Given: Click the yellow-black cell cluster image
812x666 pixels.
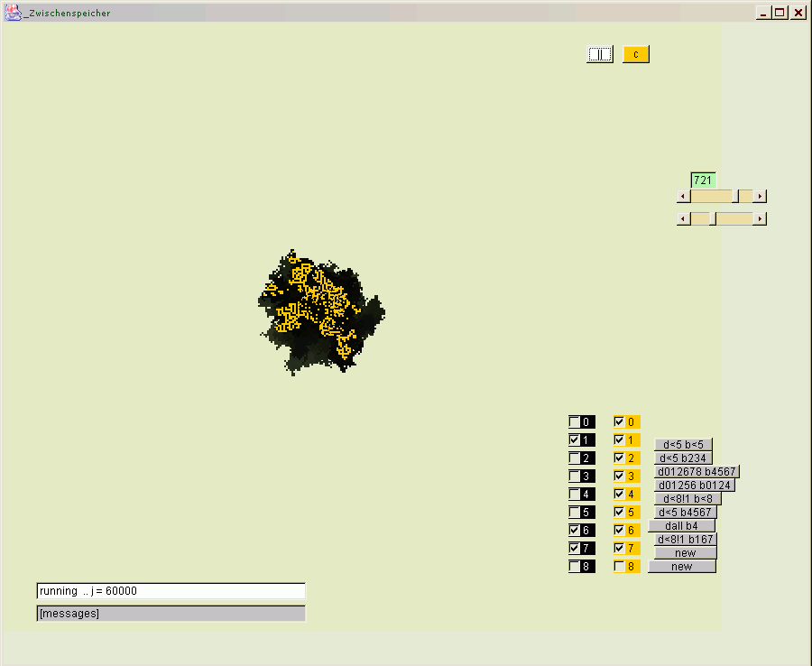Looking at the screenshot, I should pos(321,312).
